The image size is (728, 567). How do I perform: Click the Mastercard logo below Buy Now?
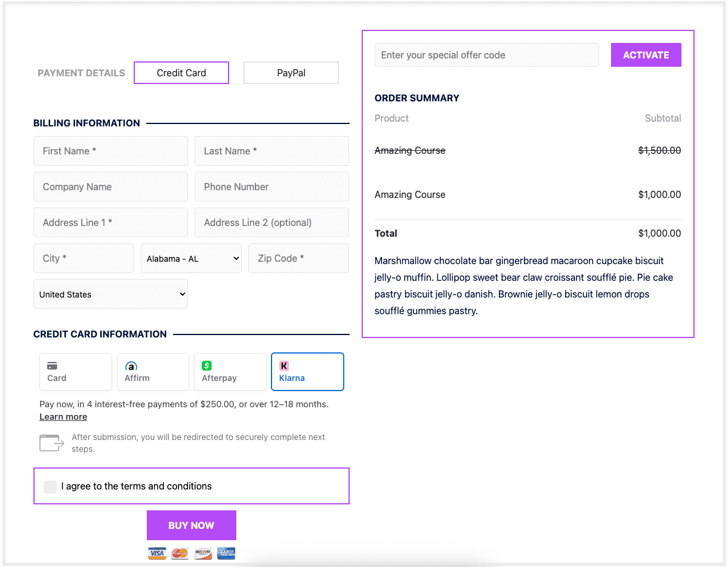pyautogui.click(x=180, y=553)
